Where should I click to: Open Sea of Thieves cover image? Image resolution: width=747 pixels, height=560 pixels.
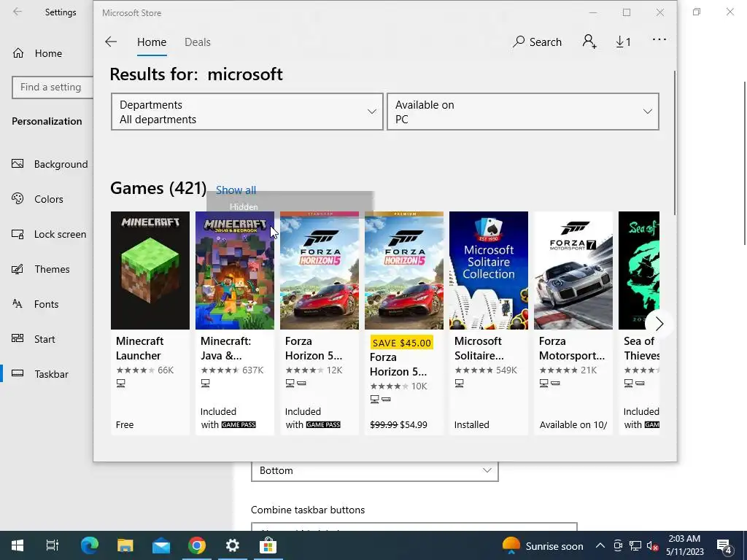(639, 270)
